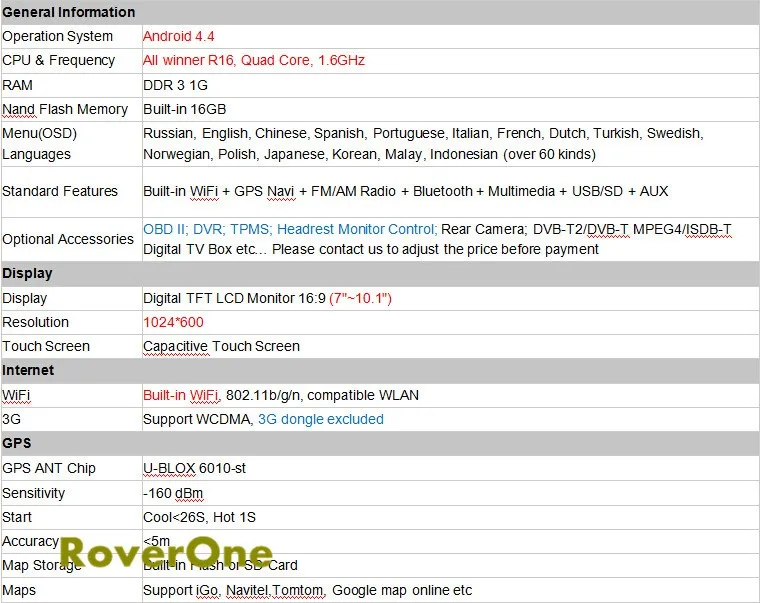Click the 'Operation System' label cell
760x603 pixels.
click(x=72, y=36)
